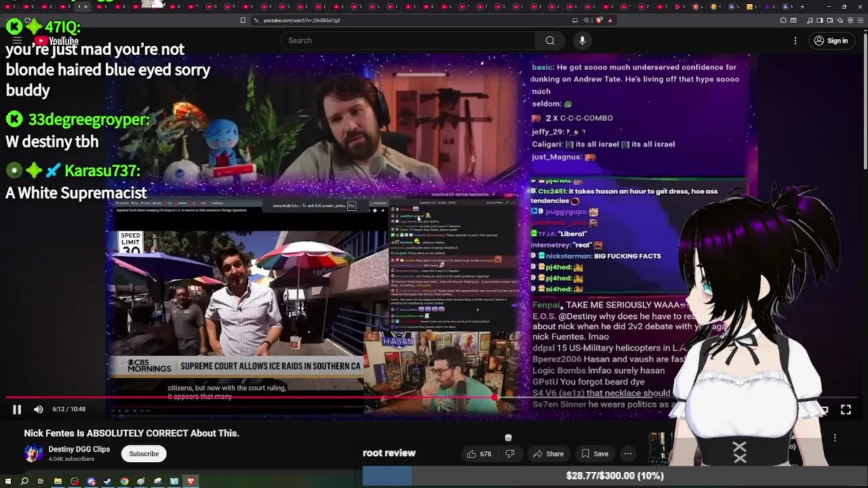Click the 678 like count
This screenshot has height=488, width=868.
486,454
